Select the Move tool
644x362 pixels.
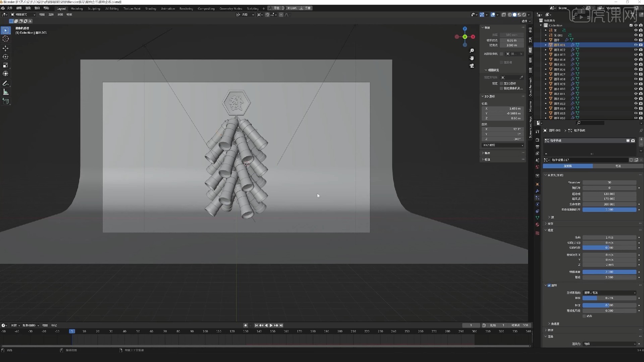5,48
